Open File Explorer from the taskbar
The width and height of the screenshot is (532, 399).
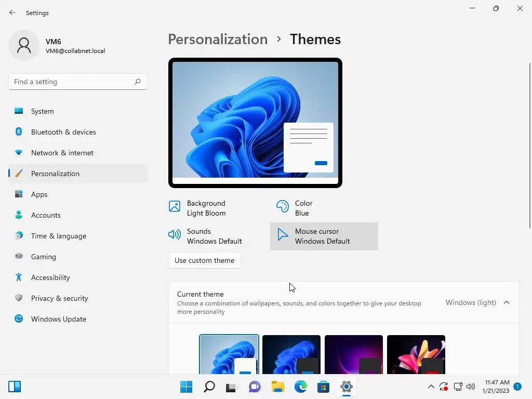click(278, 387)
